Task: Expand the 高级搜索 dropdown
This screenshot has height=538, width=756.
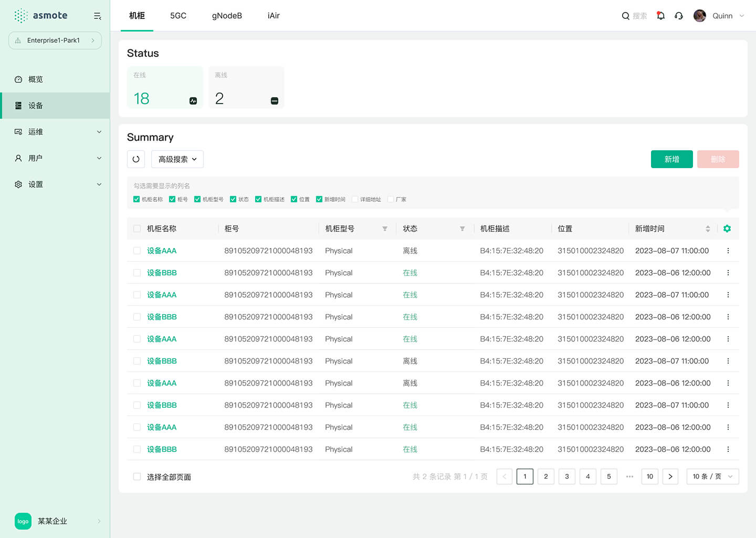Action: pyautogui.click(x=177, y=159)
